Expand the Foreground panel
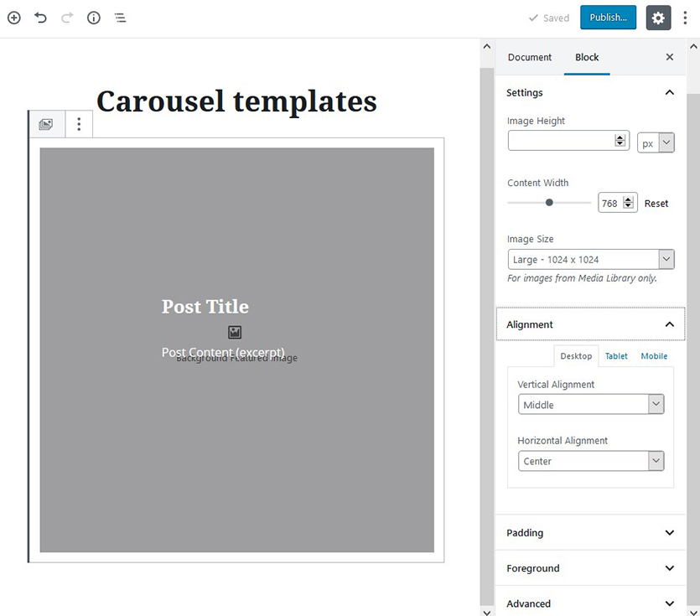The width and height of the screenshot is (700, 616). [x=590, y=568]
